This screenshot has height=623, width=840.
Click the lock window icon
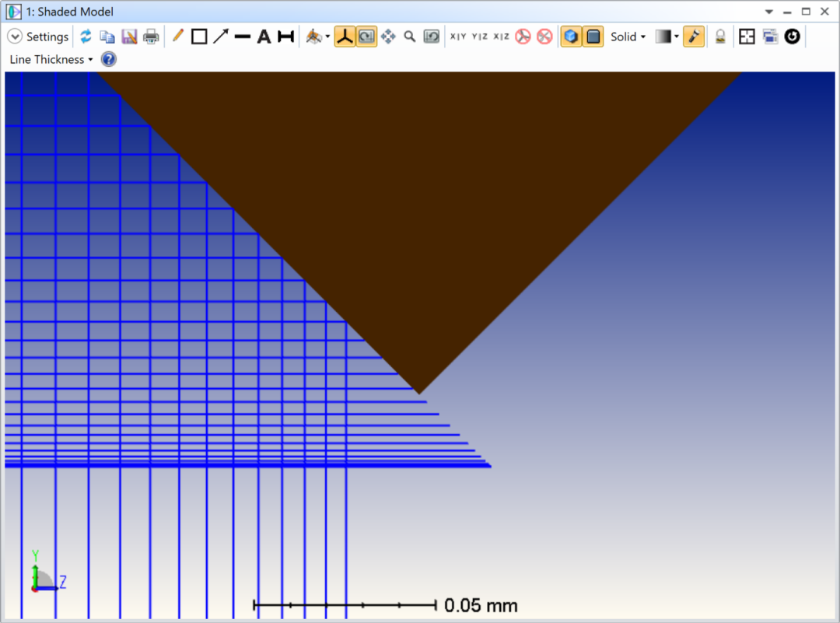[x=720, y=37]
